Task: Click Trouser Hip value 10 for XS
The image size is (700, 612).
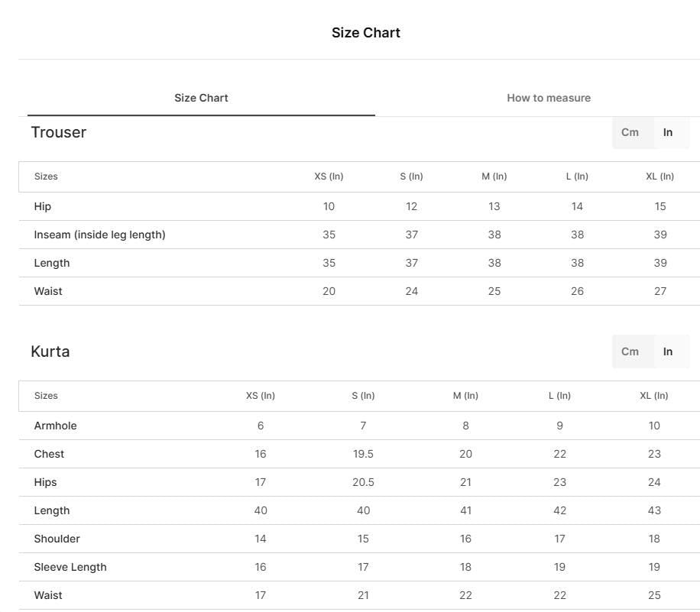Action: [329, 207]
